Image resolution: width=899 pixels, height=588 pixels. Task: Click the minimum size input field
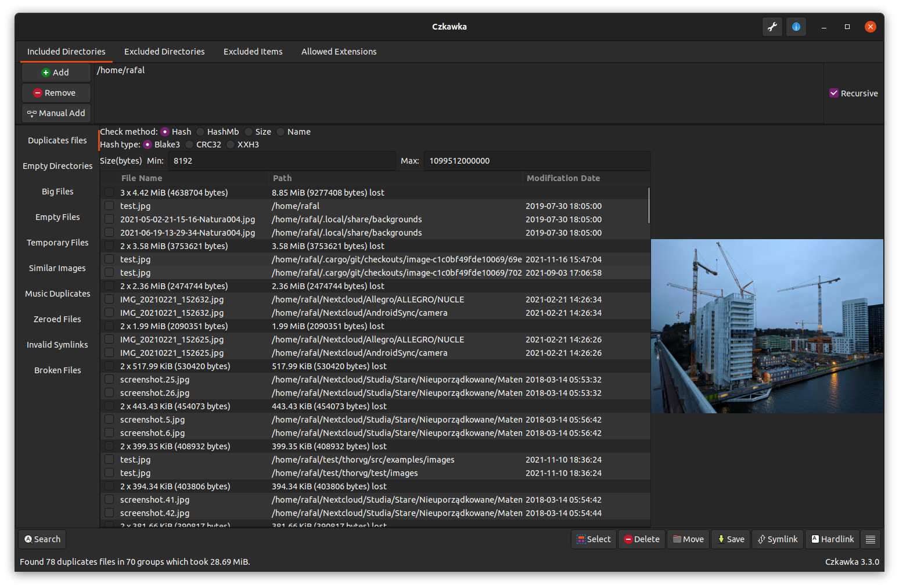(282, 161)
